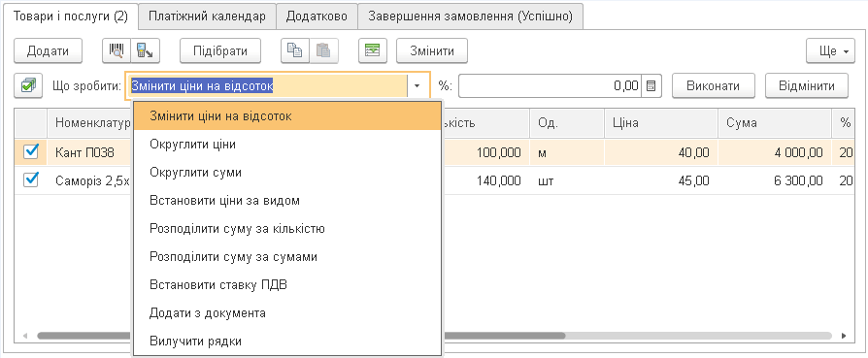
Task: Click the Додати button
Action: (49, 51)
